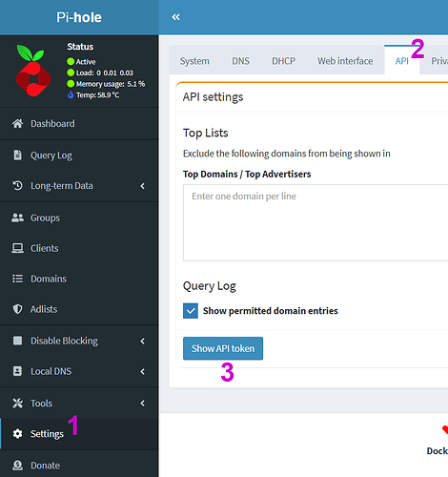Screen dimensions: 448x477
Task: Click the green Load status dot
Action: point(71,73)
